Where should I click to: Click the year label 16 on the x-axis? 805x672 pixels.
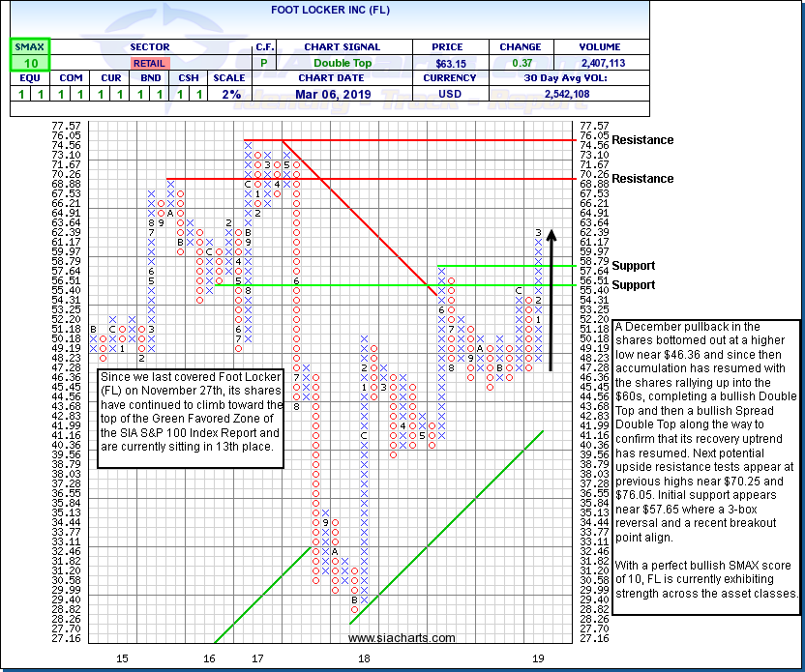[x=209, y=658]
